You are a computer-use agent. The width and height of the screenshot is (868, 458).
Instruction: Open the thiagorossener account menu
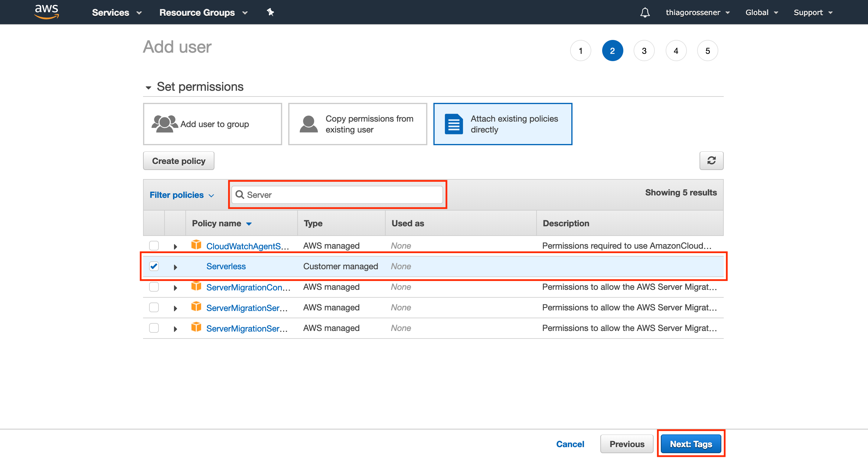[697, 12]
